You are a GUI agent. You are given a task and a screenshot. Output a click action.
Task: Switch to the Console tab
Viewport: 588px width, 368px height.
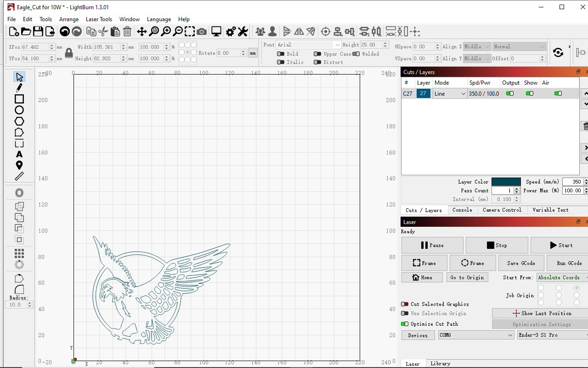462,210
